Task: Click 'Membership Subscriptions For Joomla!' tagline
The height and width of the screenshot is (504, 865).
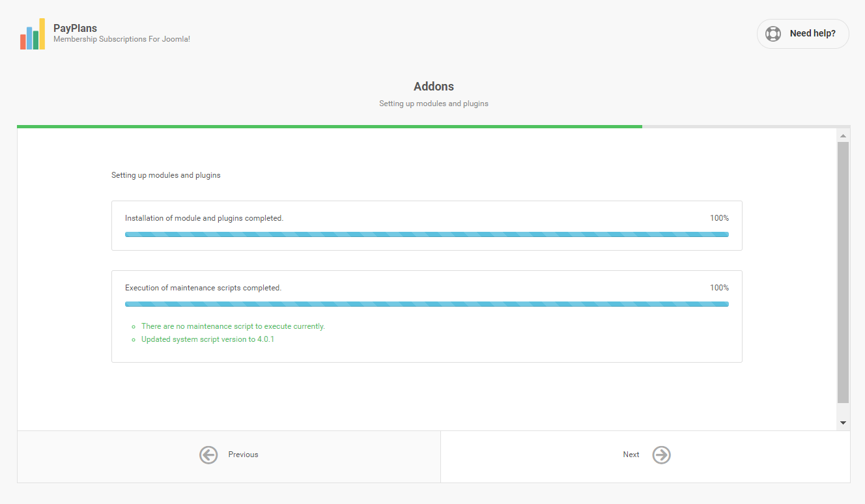Action: [x=122, y=39]
